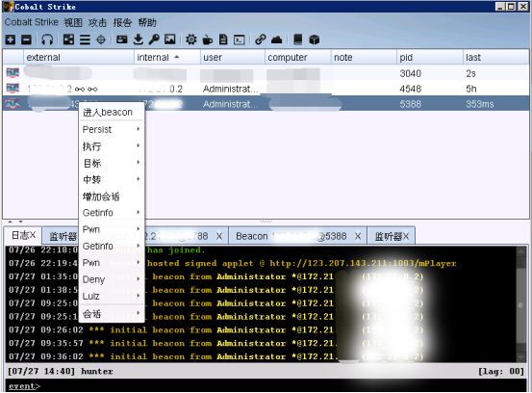
Task: Click the 353ms last value
Action: (479, 104)
